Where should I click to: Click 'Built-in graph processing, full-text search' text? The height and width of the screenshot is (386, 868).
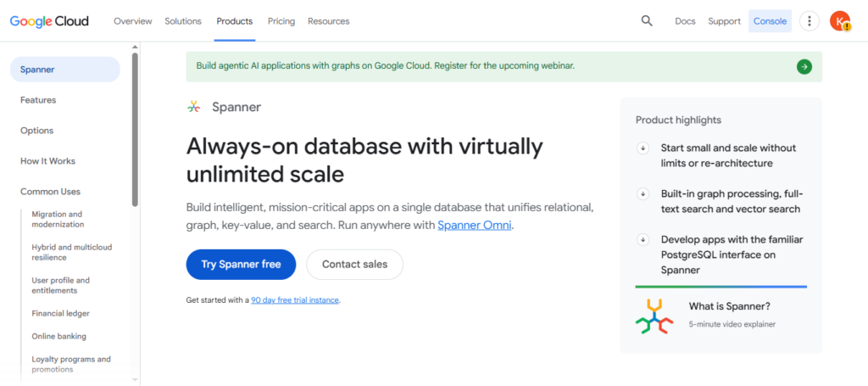tap(732, 202)
